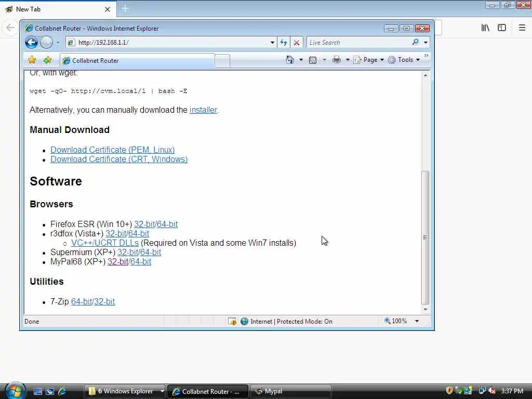
Task: Select the Collabnet Router tab
Action: [137, 61]
